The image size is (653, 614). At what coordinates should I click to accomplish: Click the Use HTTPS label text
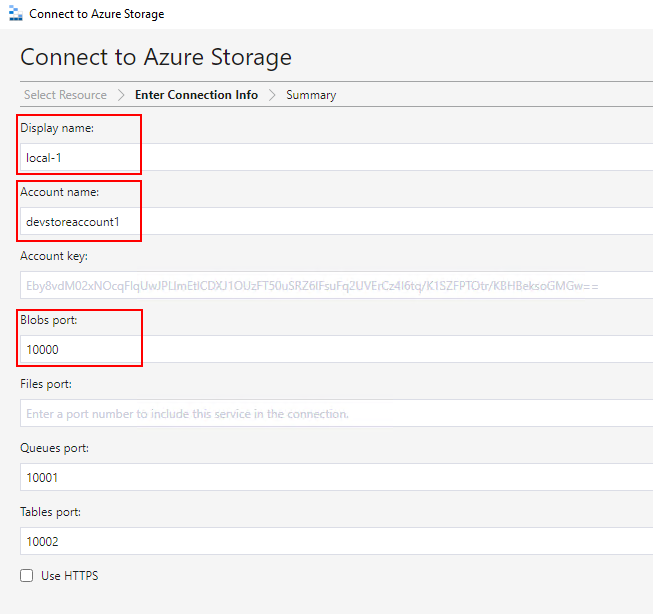[70, 576]
